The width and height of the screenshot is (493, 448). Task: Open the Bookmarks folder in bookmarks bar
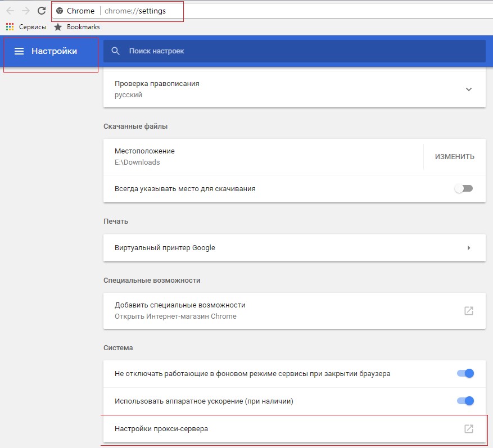pyautogui.click(x=77, y=27)
